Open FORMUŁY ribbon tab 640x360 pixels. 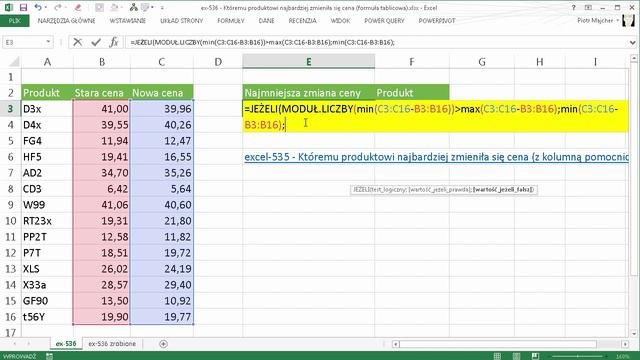231,20
